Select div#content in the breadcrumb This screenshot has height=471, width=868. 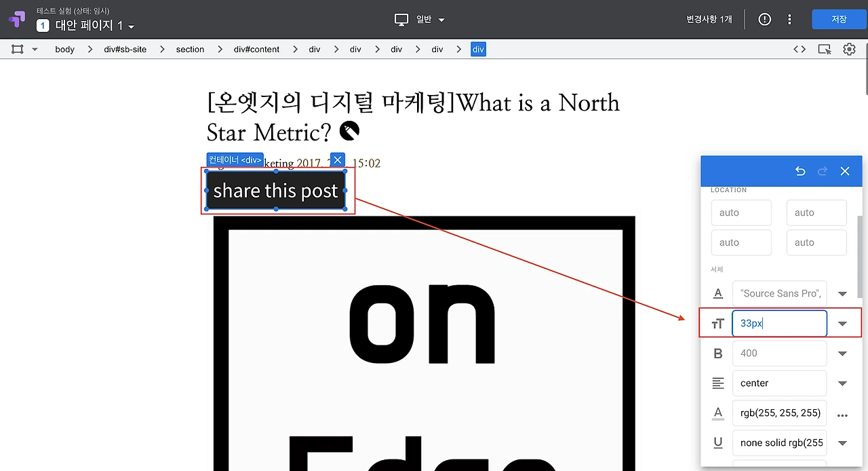[x=256, y=49]
